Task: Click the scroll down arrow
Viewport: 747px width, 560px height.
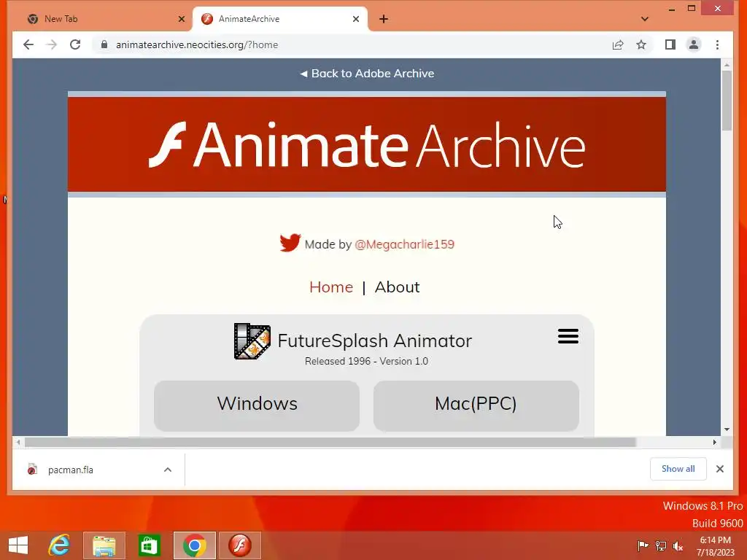Action: click(x=727, y=429)
